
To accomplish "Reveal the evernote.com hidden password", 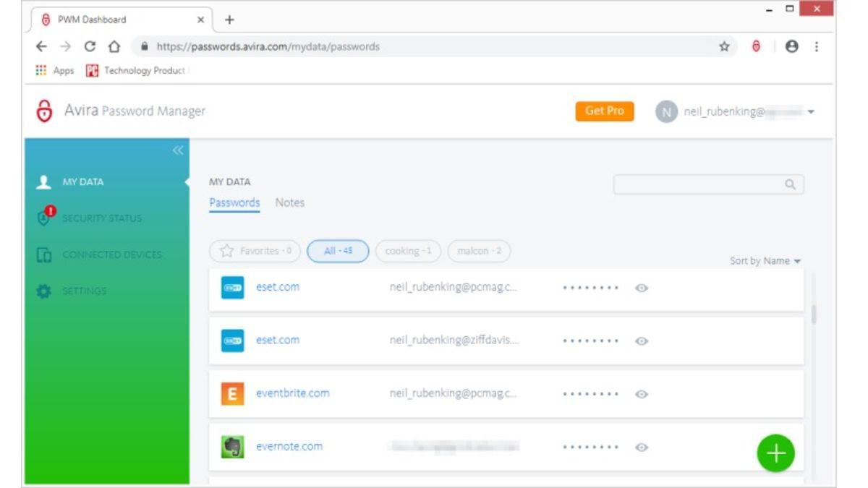I will click(x=640, y=446).
